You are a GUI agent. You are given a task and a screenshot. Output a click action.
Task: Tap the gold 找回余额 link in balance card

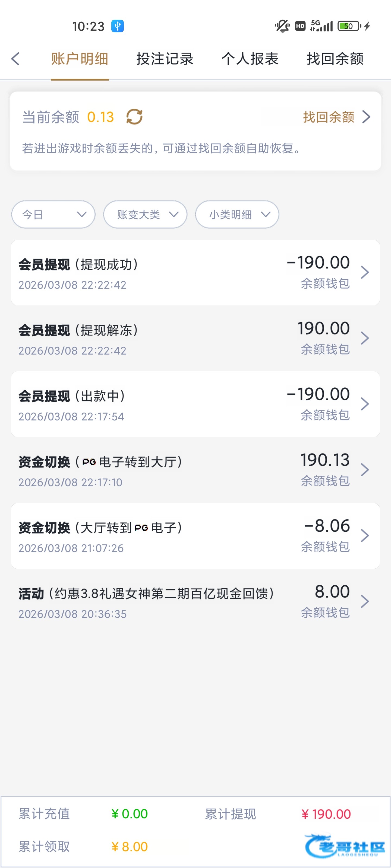pyautogui.click(x=336, y=117)
